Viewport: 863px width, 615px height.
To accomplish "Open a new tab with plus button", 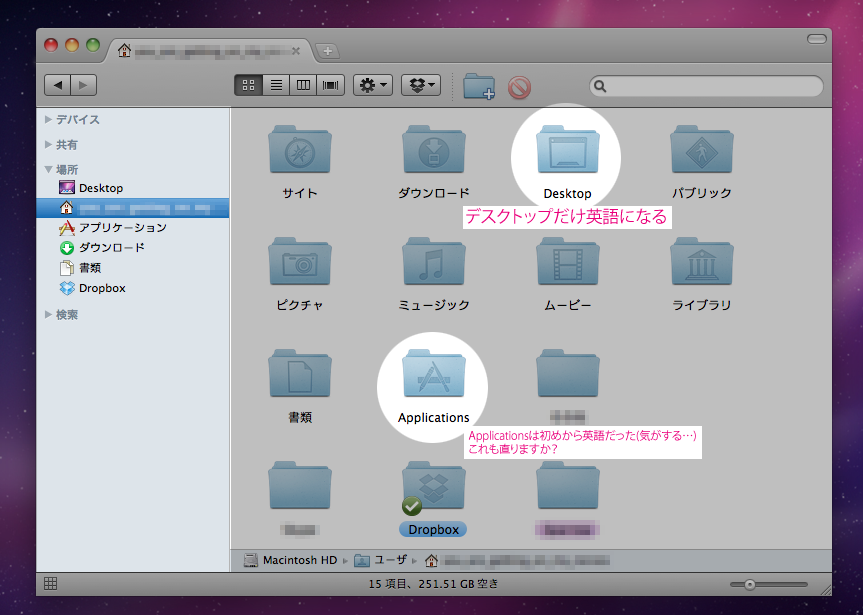I will click(x=327, y=50).
